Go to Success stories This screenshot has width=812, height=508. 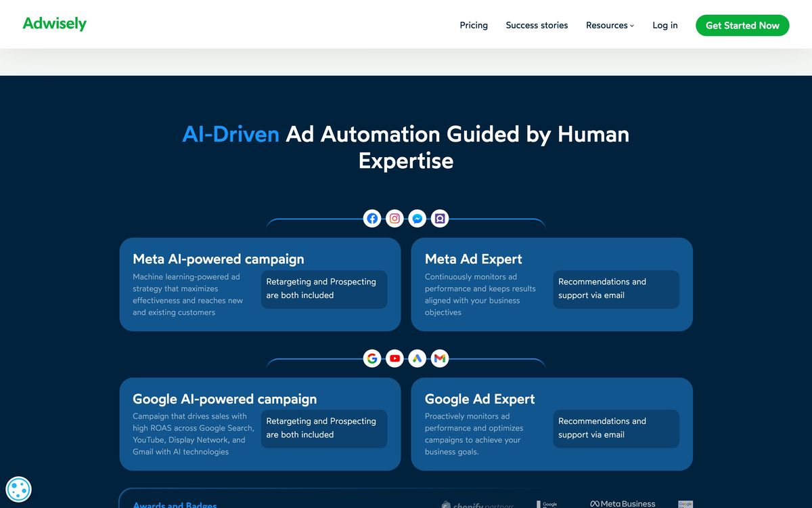pyautogui.click(x=537, y=25)
